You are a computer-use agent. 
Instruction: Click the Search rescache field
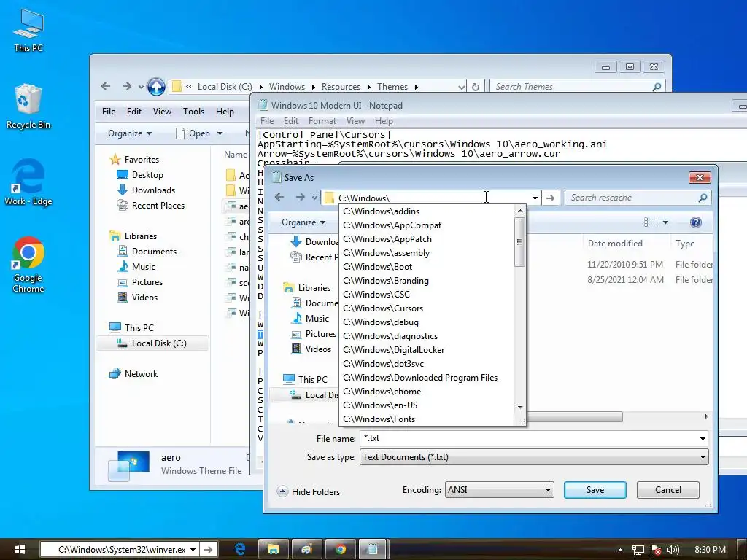[632, 198]
